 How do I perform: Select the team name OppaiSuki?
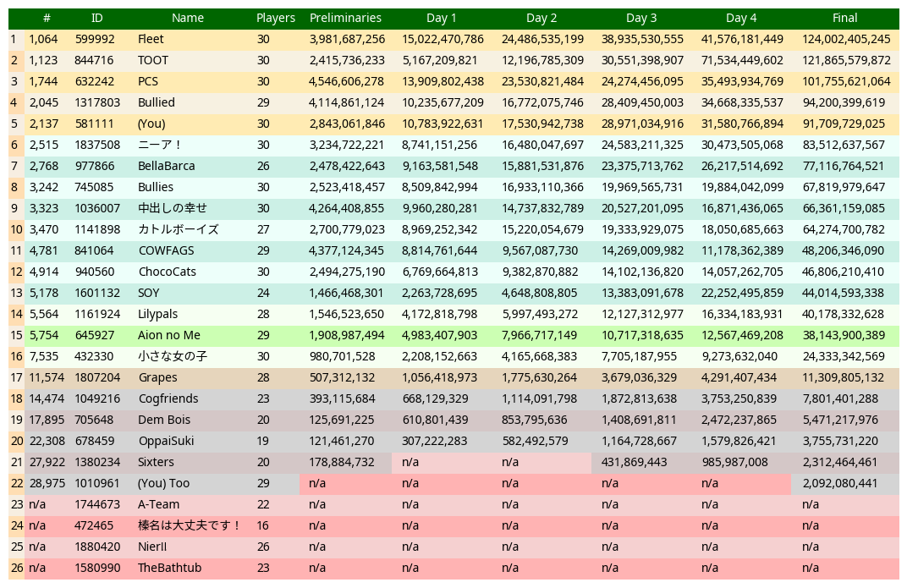(166, 441)
